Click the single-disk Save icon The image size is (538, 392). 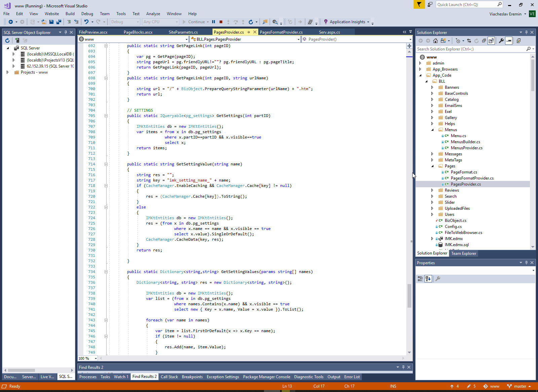pyautogui.click(x=51, y=22)
